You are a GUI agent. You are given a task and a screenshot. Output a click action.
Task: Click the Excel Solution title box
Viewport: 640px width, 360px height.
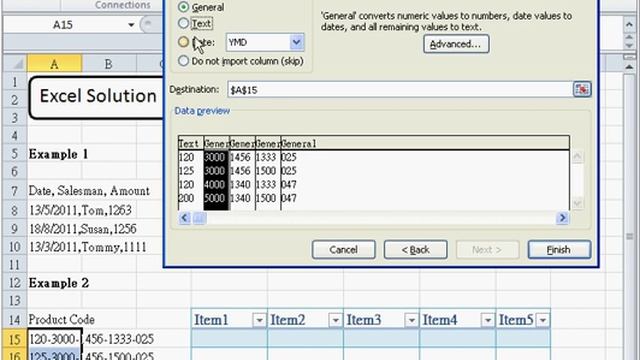[96, 97]
